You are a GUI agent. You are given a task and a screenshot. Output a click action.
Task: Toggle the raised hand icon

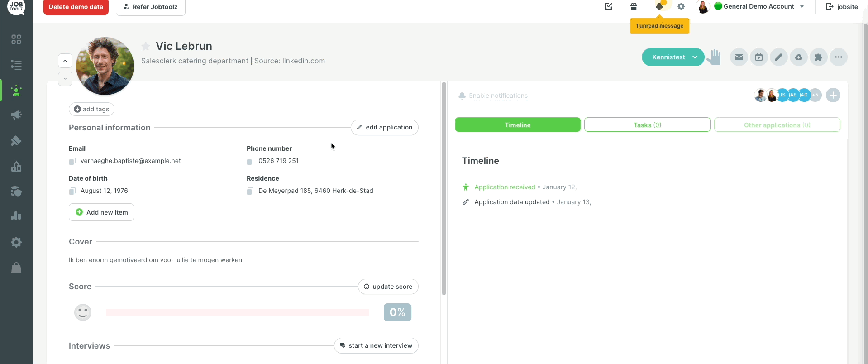pos(714,57)
